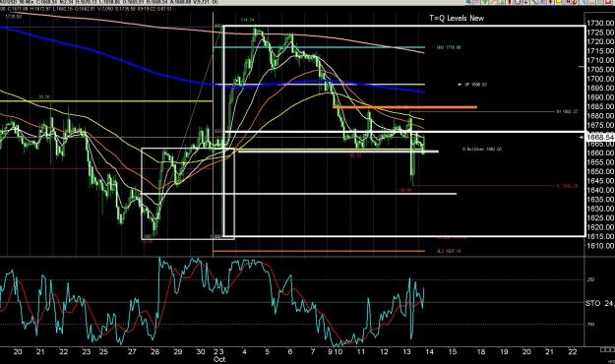Image resolution: width=615 pixels, height=364 pixels.
Task: Click the 'T=Q Levels New' chart title
Action: coord(457,18)
